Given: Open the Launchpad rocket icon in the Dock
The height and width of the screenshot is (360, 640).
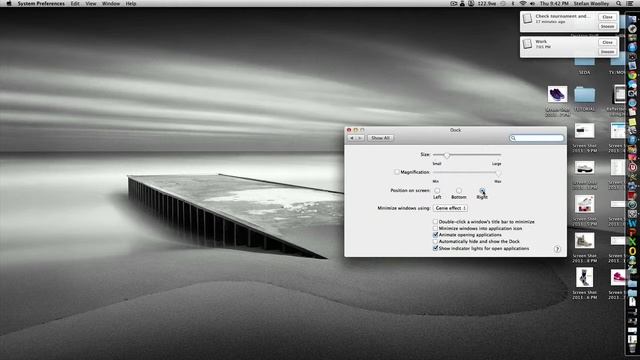Looking at the screenshot, I should tap(632, 28).
